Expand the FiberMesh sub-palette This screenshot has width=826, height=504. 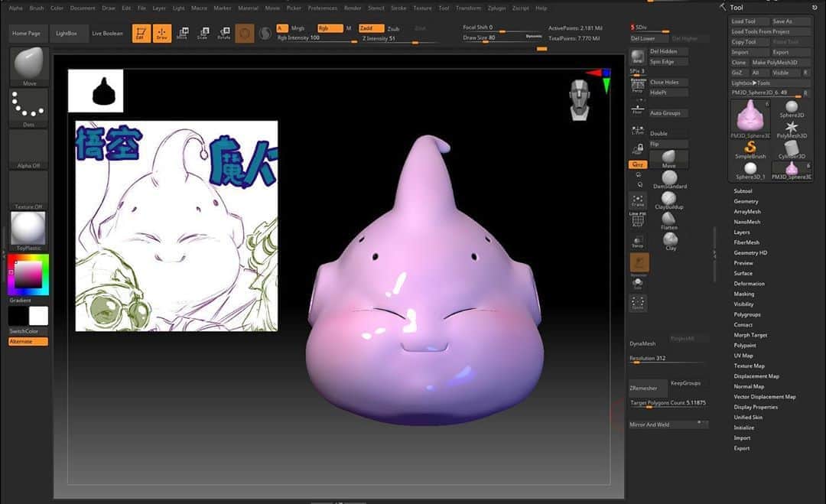(x=746, y=242)
